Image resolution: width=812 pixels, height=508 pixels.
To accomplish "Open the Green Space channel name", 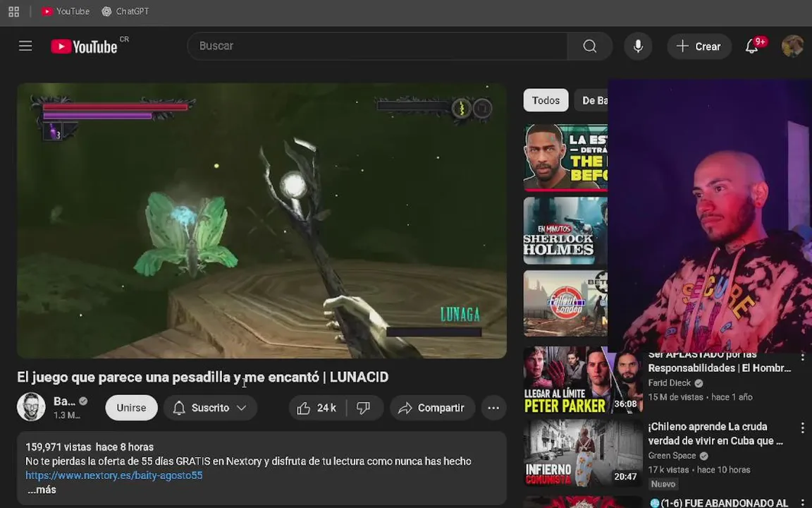I will point(672,456).
